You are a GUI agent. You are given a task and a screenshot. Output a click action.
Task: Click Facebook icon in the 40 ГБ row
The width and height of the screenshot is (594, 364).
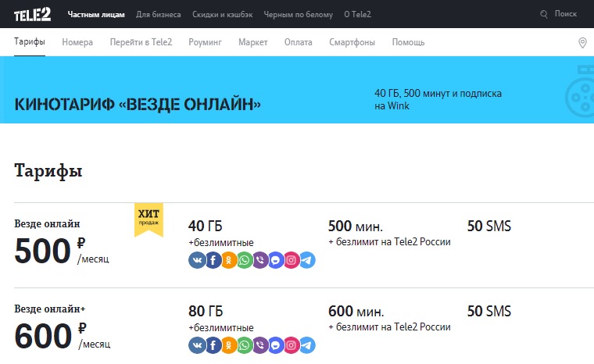coord(213,260)
